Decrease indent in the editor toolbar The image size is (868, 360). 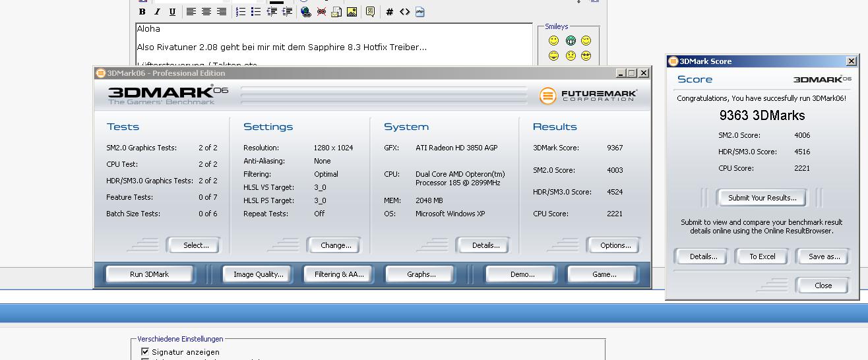click(272, 12)
